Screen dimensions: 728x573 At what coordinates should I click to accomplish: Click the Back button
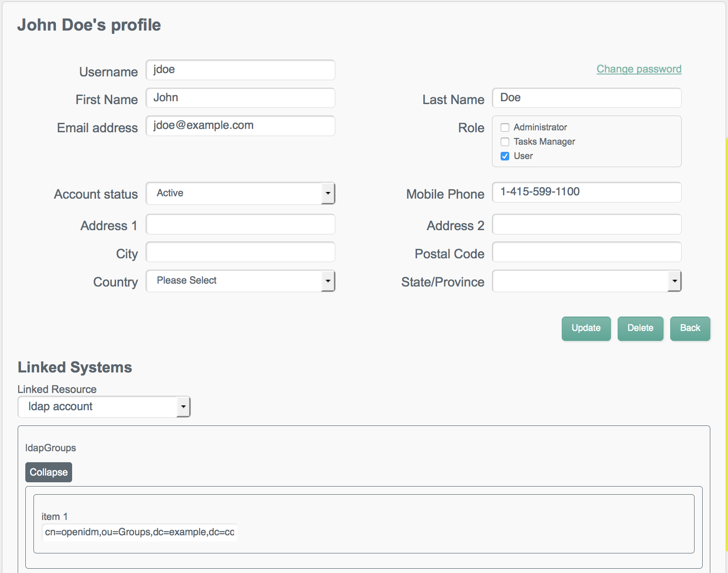690,329
